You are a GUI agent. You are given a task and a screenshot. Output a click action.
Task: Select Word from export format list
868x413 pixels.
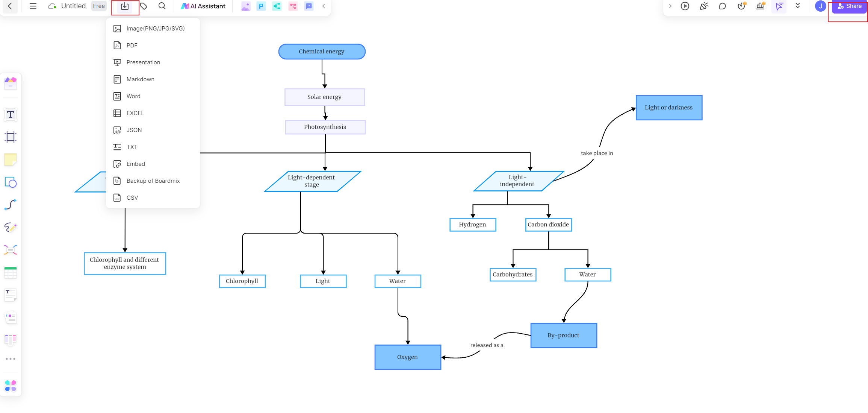(133, 96)
